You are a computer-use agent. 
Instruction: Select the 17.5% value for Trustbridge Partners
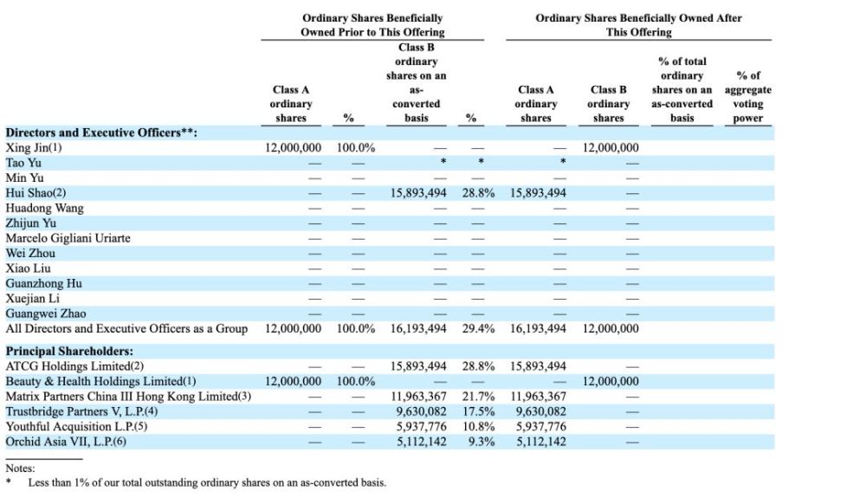tap(478, 412)
